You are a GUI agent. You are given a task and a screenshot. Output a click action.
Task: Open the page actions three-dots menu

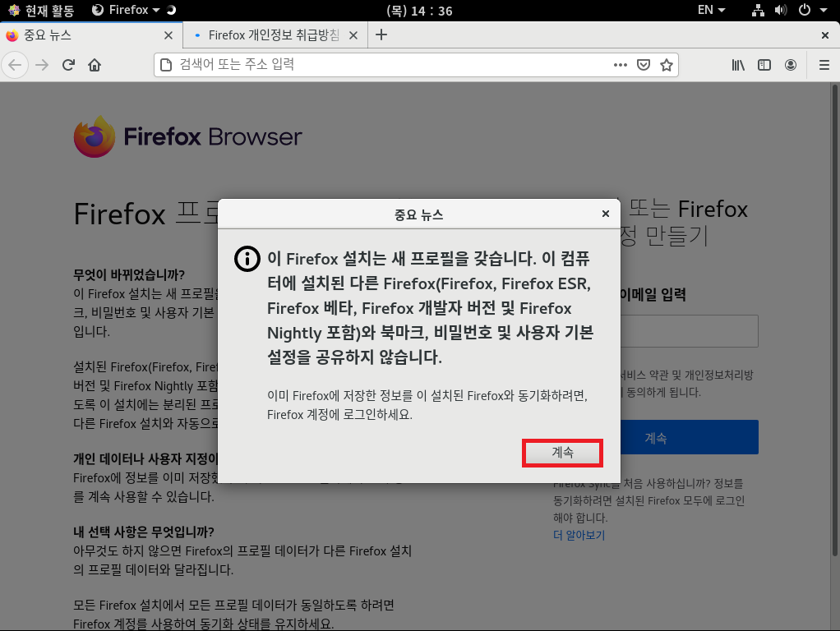pyautogui.click(x=621, y=65)
